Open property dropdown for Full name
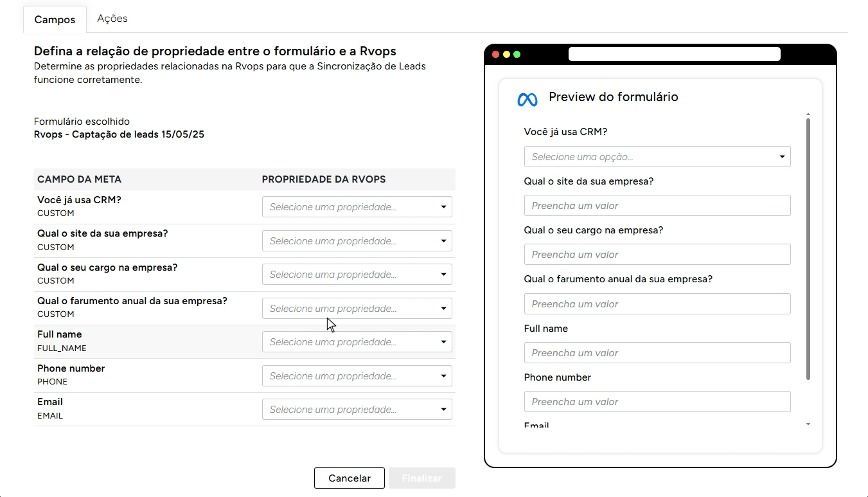 click(x=357, y=342)
